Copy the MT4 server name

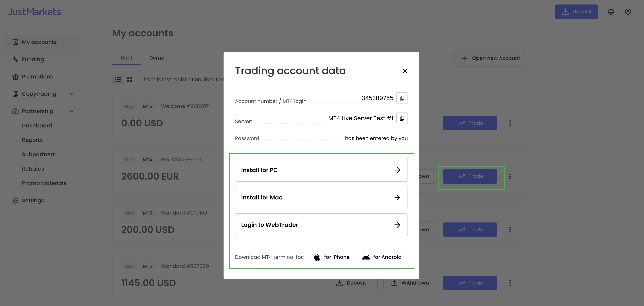pyautogui.click(x=402, y=118)
